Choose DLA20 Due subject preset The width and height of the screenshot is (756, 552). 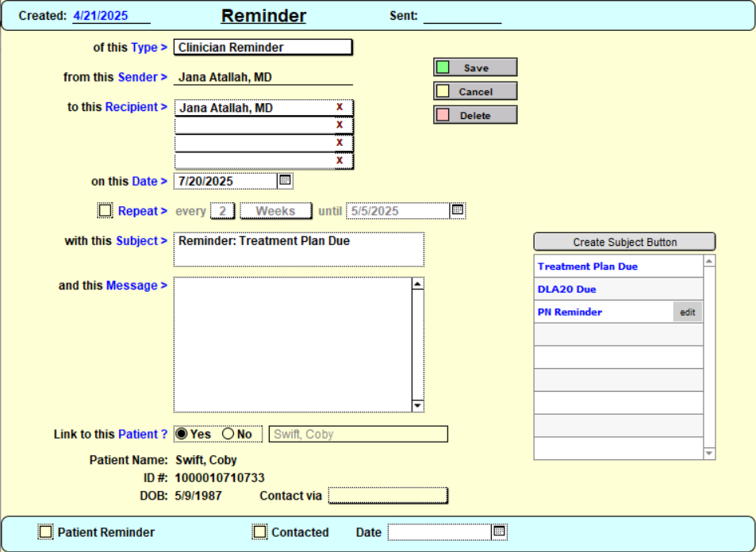tap(567, 289)
